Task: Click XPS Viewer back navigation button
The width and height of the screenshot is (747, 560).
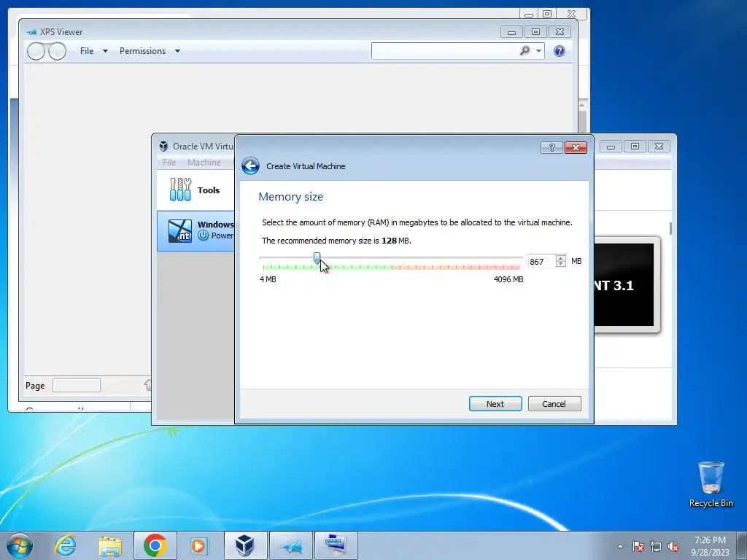Action: pos(36,51)
